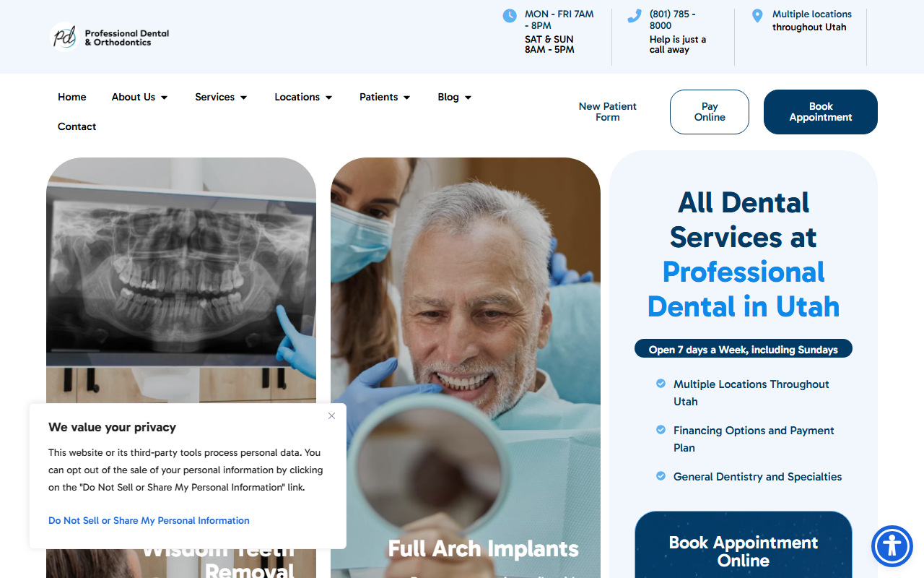The image size is (924, 578).
Task: Click checkmark icon beside General Dentistry
Action: point(661,476)
